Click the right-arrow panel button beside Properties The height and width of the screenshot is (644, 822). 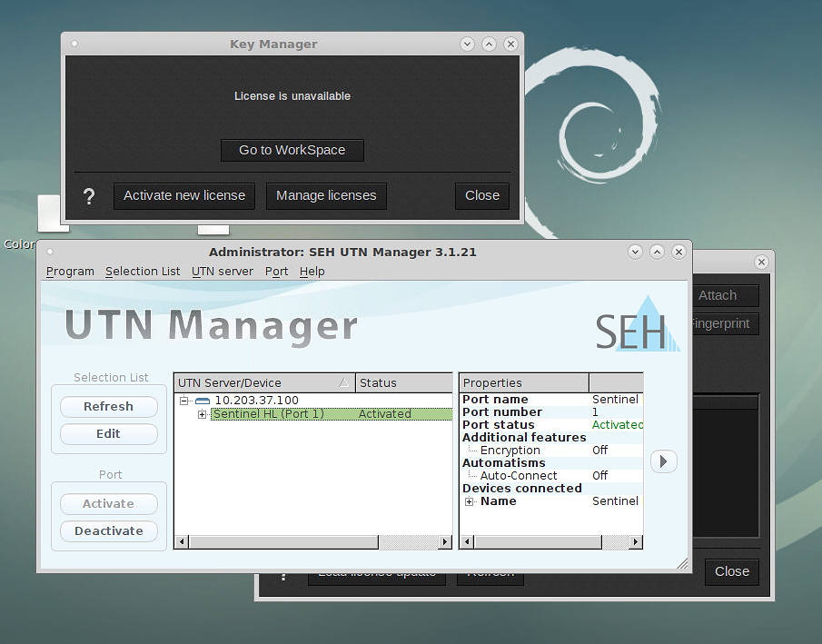tap(663, 461)
